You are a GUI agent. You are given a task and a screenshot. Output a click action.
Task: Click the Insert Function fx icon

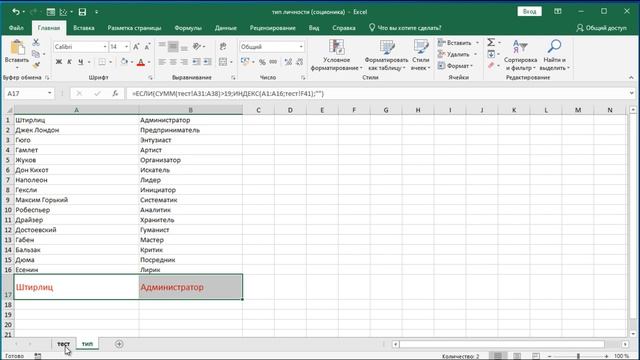(115, 93)
